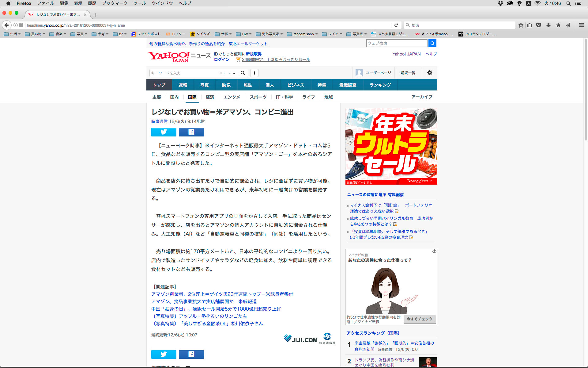Click the Facebook share button below headline
This screenshot has width=588, height=368.
tap(191, 132)
